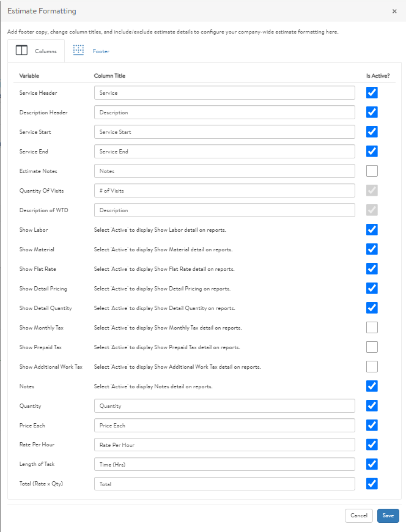The image size is (406, 532).
Task: Click the Save button
Action: pos(388,515)
